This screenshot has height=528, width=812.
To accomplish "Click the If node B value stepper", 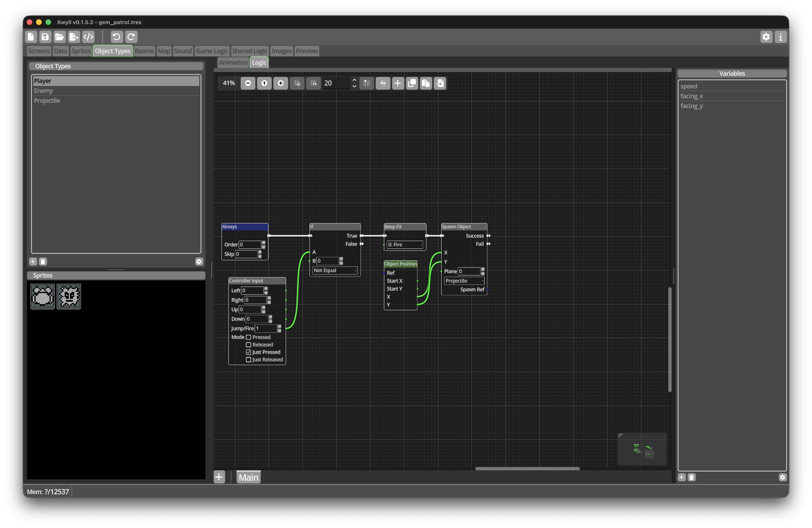I will pos(341,261).
